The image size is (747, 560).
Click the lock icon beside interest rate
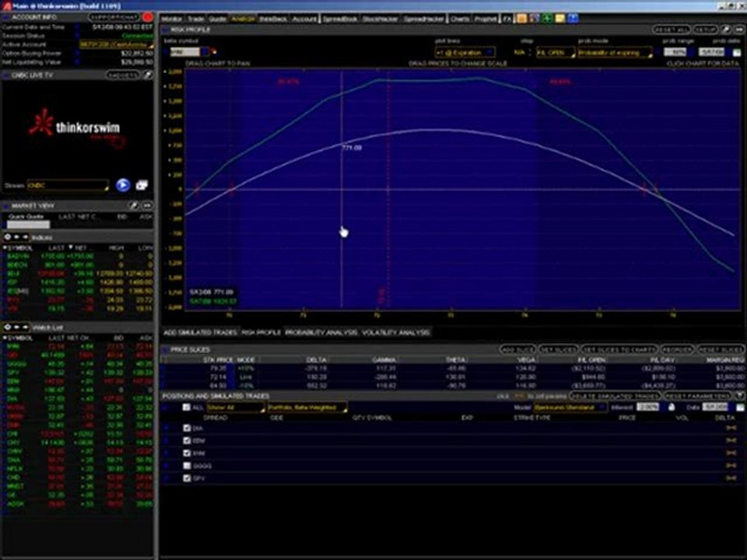click(672, 407)
